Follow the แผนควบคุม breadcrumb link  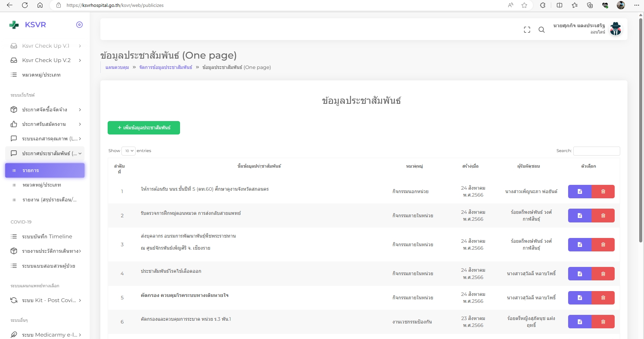117,67
